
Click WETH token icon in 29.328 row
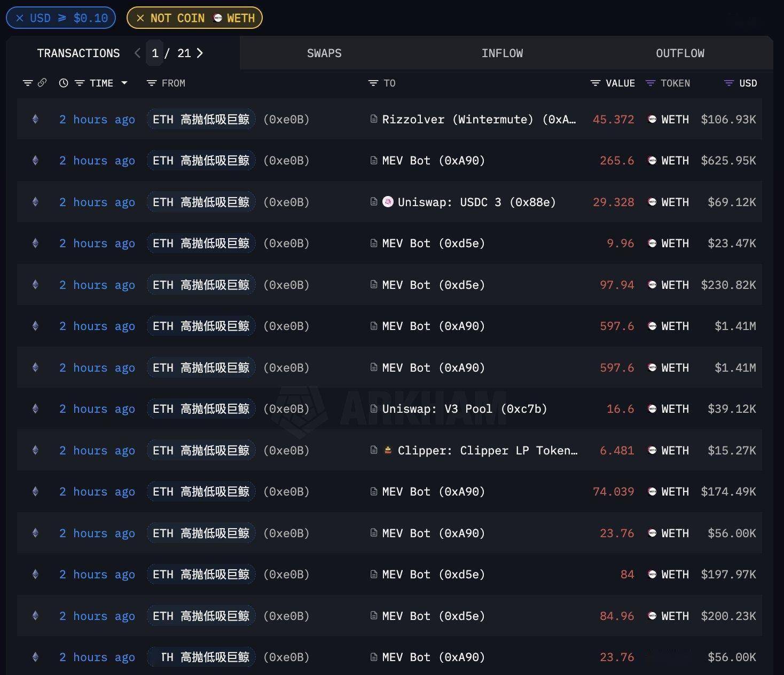[x=652, y=202]
